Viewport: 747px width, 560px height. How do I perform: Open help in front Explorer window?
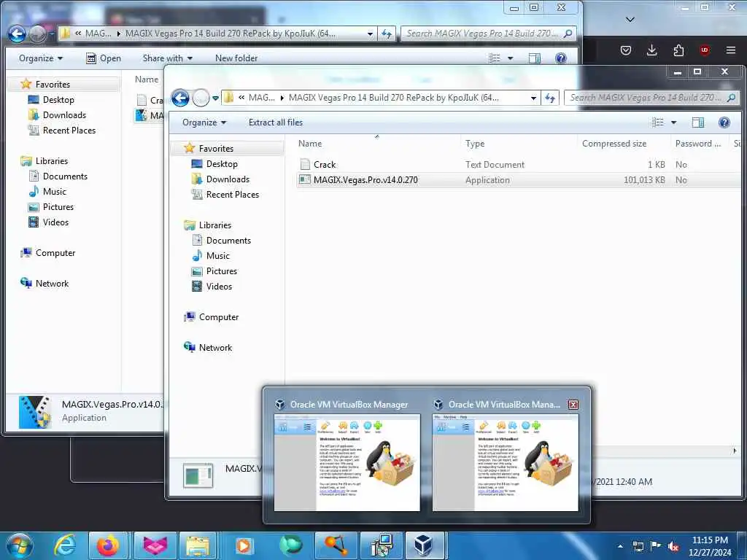click(x=724, y=122)
